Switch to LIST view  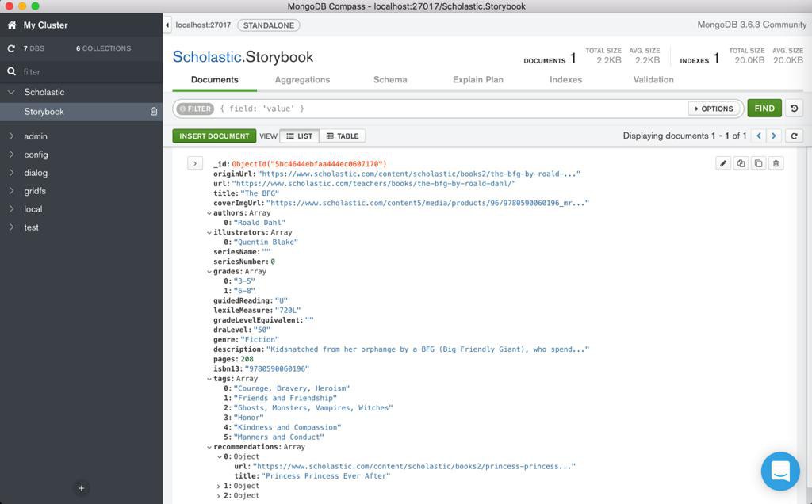pos(299,136)
